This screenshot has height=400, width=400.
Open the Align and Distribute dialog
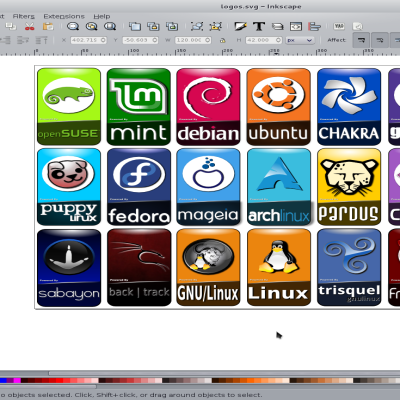point(314,26)
